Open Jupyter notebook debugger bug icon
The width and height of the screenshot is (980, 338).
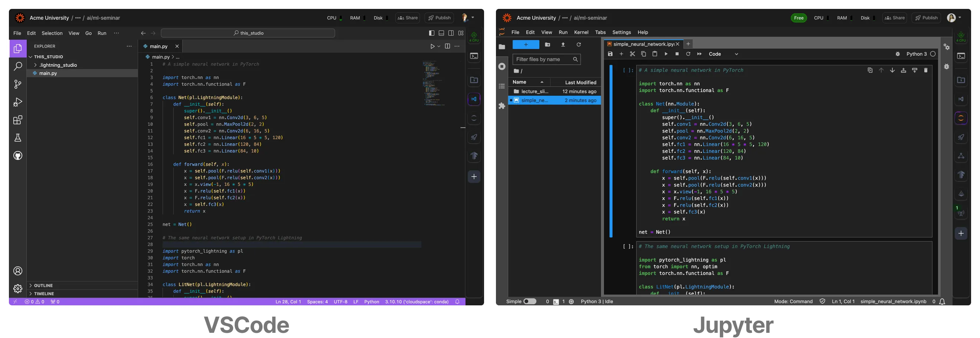pos(898,54)
